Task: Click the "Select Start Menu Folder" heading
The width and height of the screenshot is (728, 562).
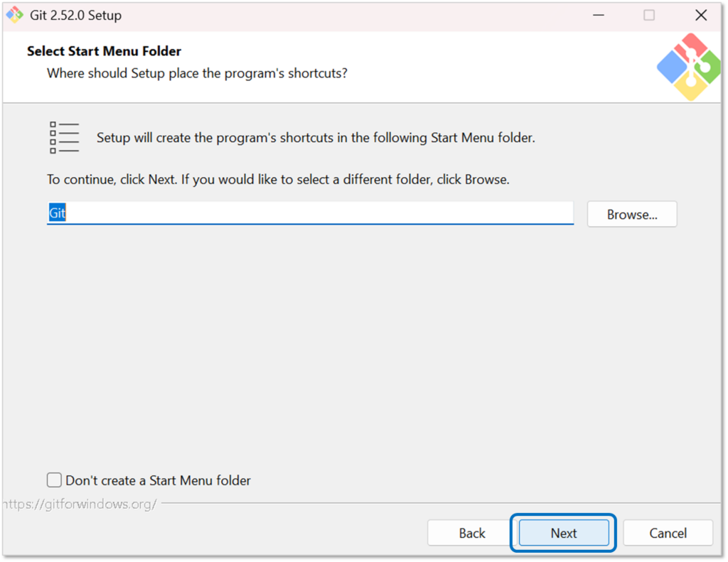Action: click(x=104, y=51)
